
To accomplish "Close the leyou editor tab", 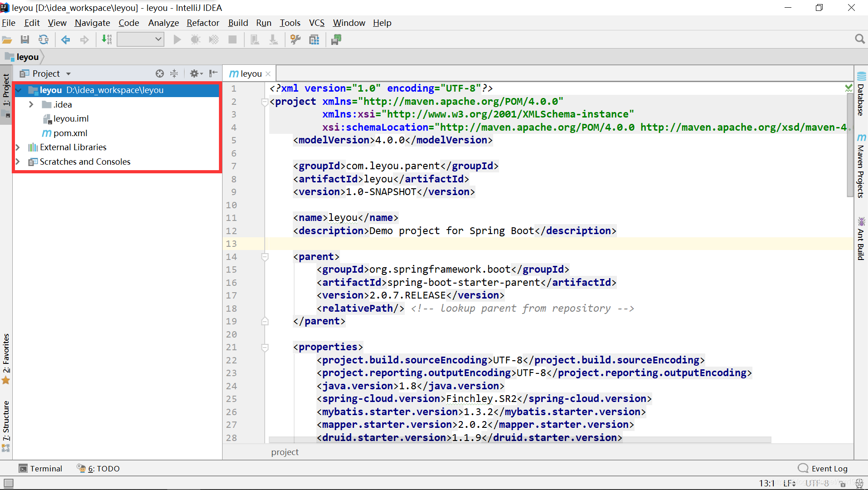I will click(268, 74).
